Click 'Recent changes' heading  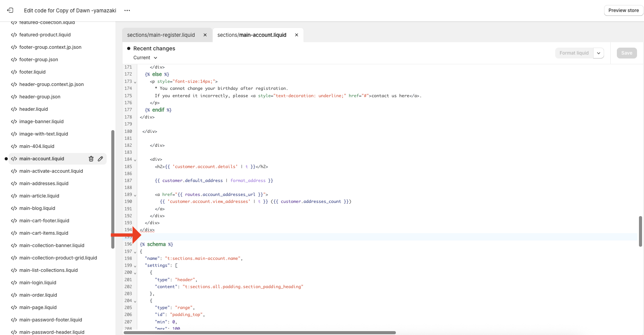coord(154,48)
